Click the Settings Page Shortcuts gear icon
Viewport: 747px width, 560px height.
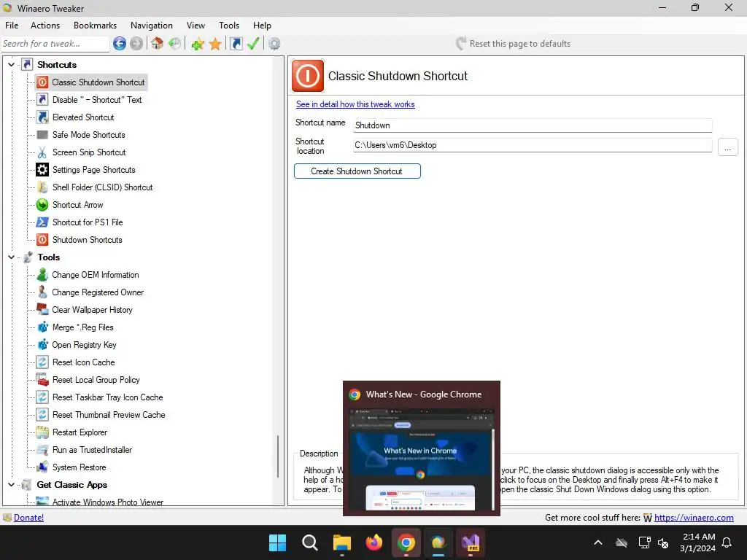[42, 169]
